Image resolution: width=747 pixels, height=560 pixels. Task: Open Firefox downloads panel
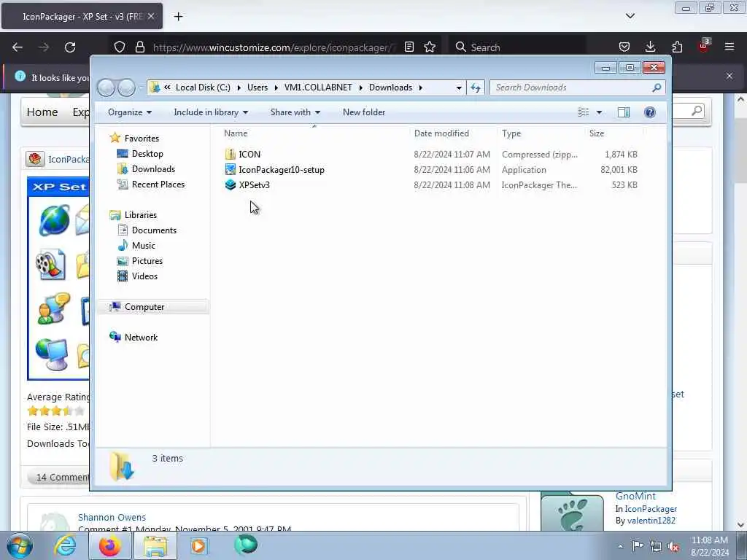click(x=650, y=47)
